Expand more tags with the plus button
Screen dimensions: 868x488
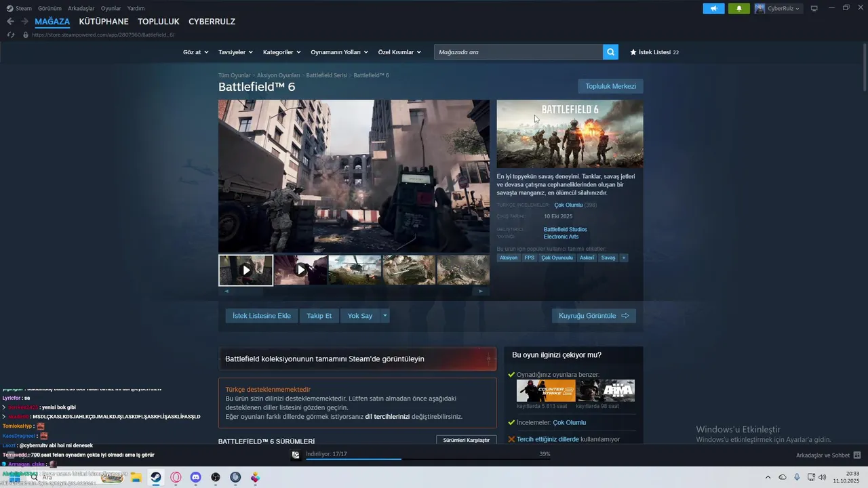pos(623,258)
